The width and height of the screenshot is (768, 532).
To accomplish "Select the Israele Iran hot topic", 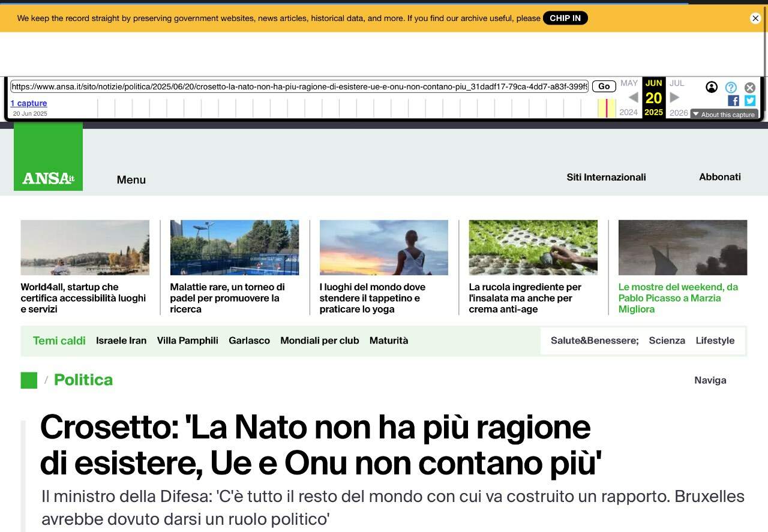I will pos(121,341).
